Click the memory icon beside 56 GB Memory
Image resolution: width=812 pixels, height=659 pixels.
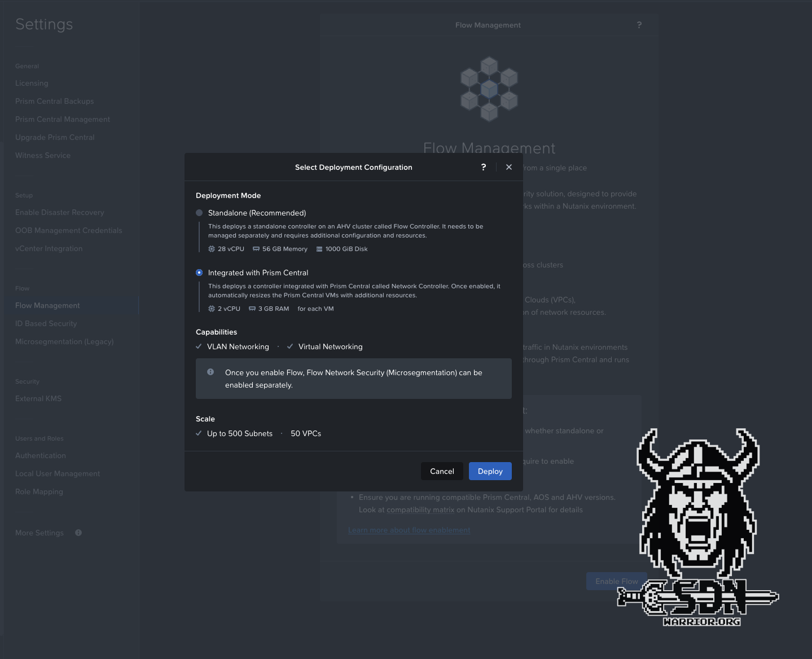click(x=256, y=249)
